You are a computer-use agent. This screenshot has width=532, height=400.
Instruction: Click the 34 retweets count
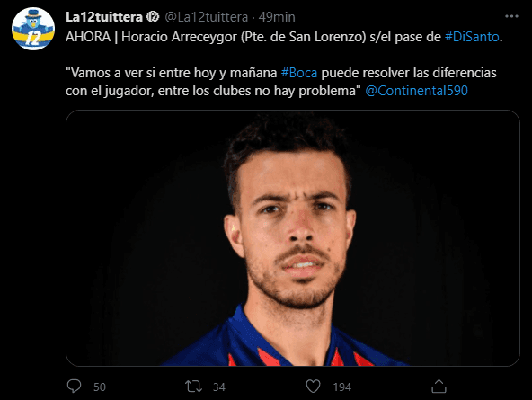(219, 387)
